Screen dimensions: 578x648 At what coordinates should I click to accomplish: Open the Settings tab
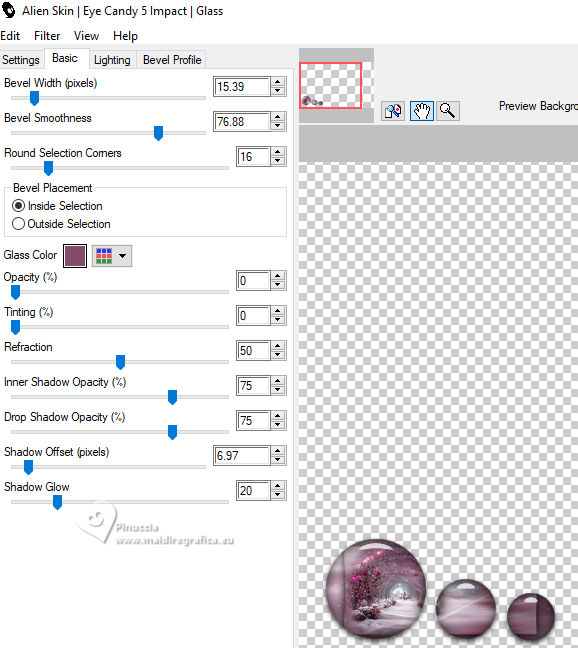coord(21,60)
